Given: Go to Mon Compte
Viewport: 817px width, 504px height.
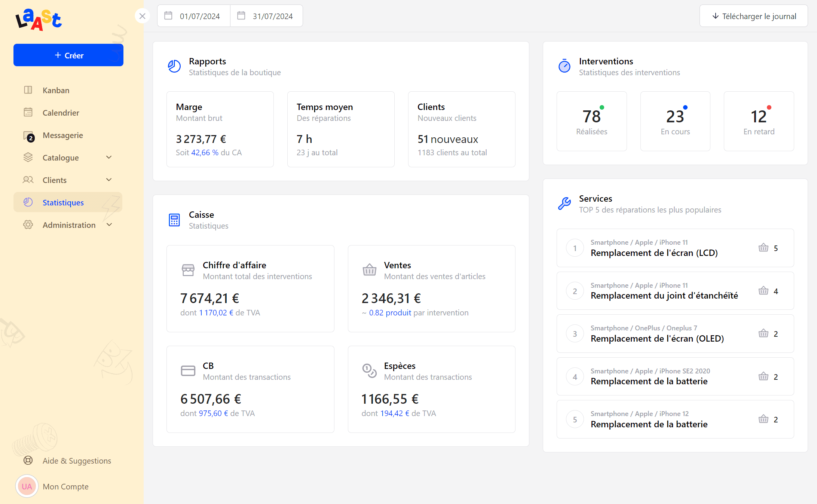Looking at the screenshot, I should tap(65, 486).
